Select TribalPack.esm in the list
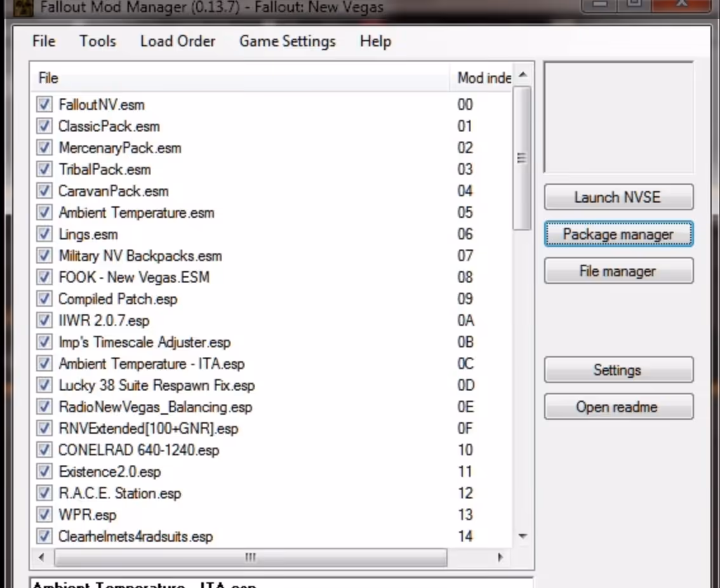 tap(105, 170)
